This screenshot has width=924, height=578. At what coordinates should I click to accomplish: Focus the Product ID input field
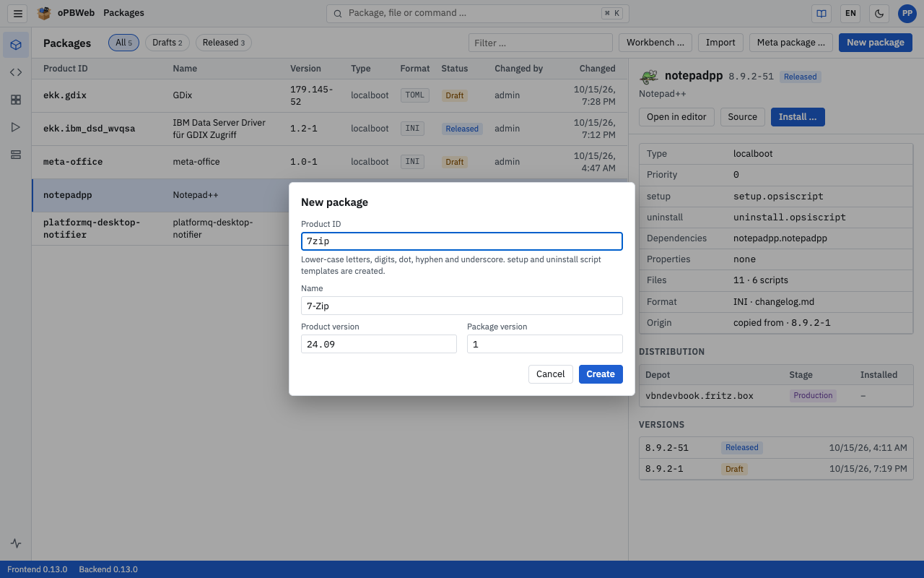pos(462,241)
